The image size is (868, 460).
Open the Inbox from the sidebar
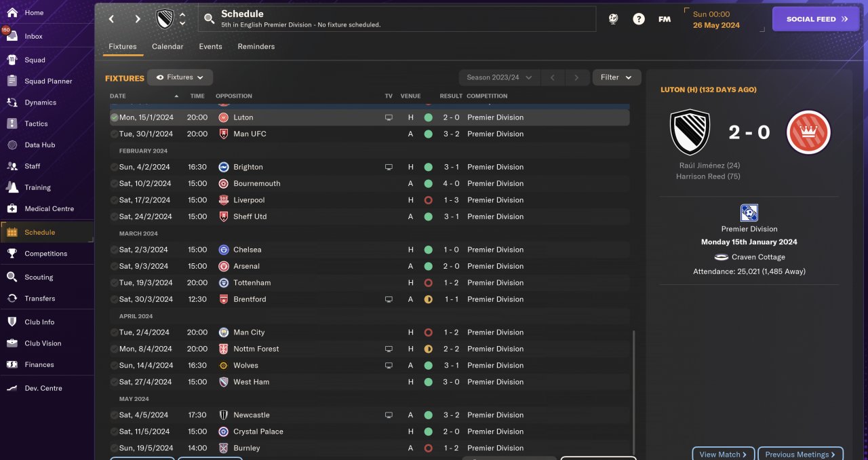tap(33, 37)
